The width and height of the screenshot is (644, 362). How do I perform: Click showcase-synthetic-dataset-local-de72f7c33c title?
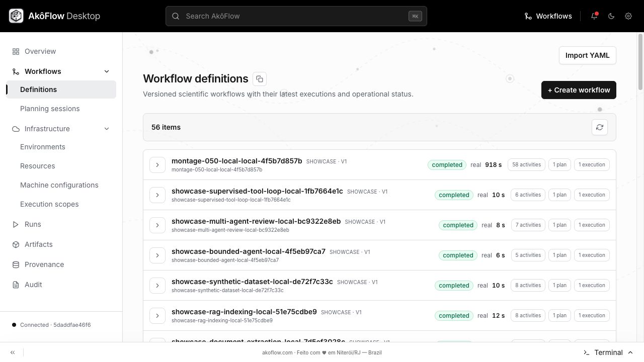252,282
